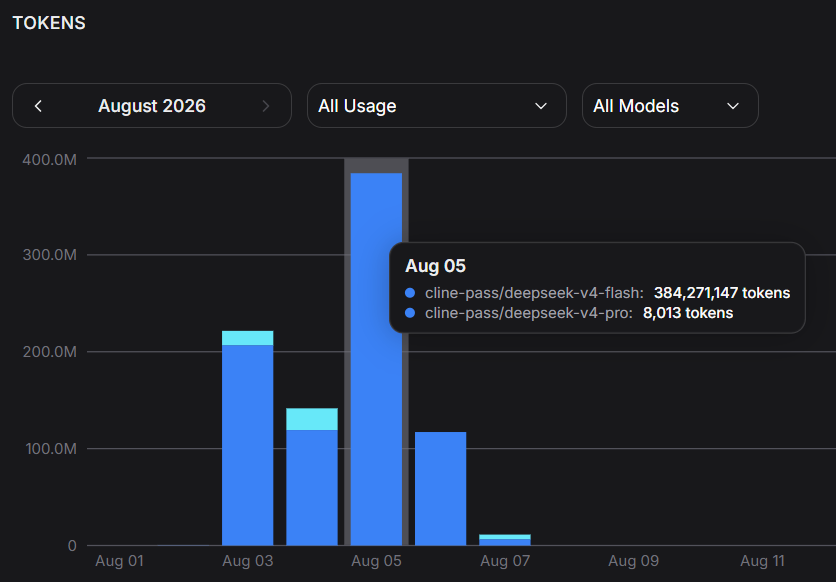Click the deepseek-v4-pro legend dot in tooltip
This screenshot has height=582, width=836.
click(x=410, y=313)
